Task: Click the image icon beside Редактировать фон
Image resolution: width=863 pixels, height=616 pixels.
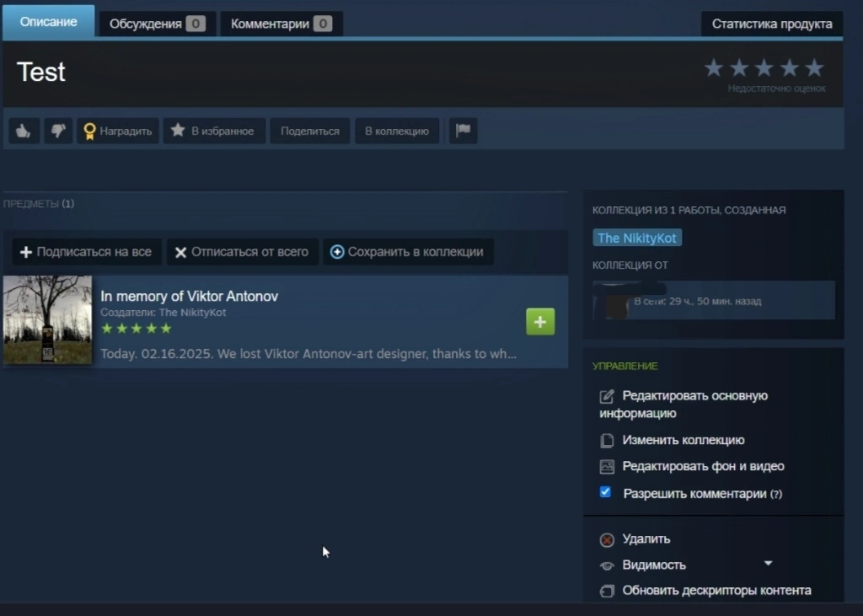Action: point(607,467)
